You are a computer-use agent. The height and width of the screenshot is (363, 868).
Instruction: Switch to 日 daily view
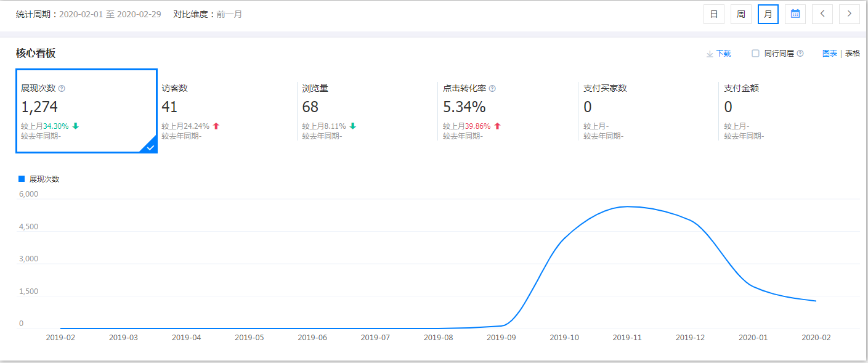click(x=714, y=14)
